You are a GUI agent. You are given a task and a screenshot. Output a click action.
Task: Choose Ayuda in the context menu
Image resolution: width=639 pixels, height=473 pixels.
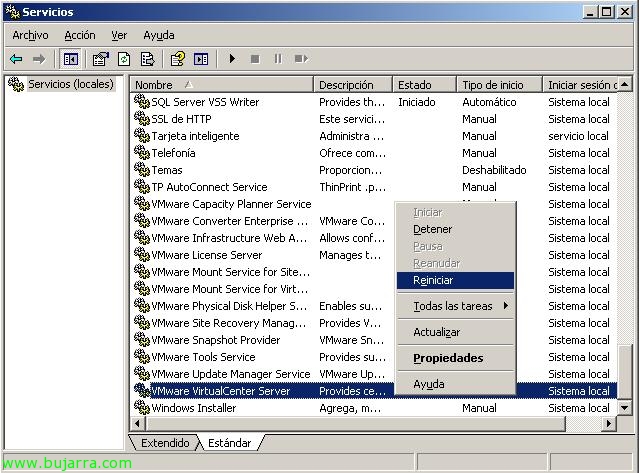[x=455, y=384]
